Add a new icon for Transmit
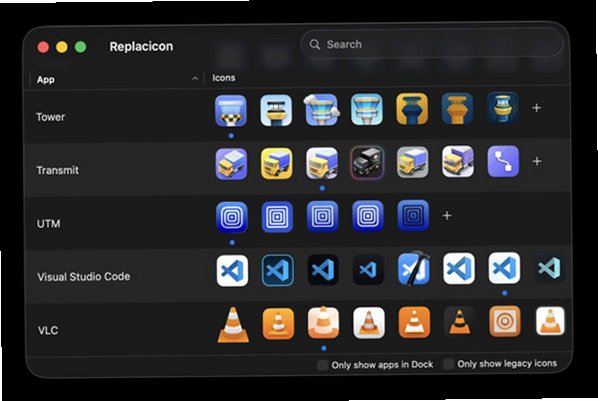 click(537, 161)
